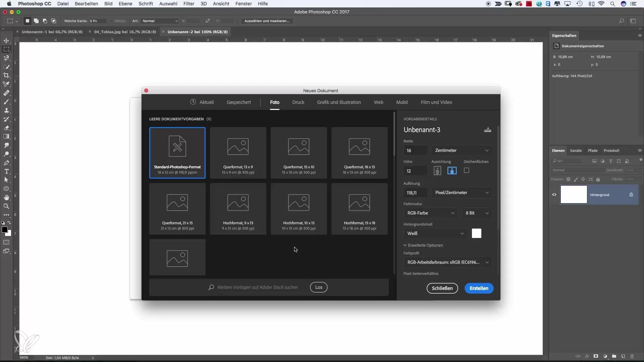Select the Zoom tool
The width and height of the screenshot is (644, 362).
(x=6, y=206)
